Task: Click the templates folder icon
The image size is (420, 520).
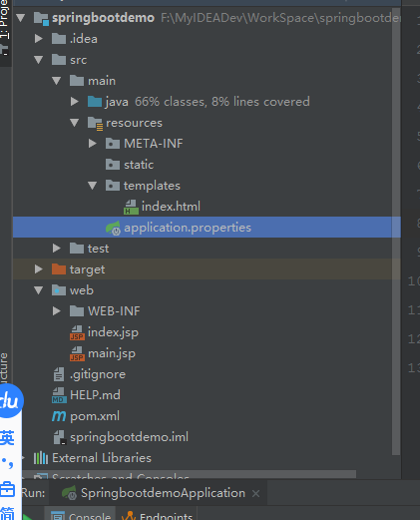Action: [113, 186]
